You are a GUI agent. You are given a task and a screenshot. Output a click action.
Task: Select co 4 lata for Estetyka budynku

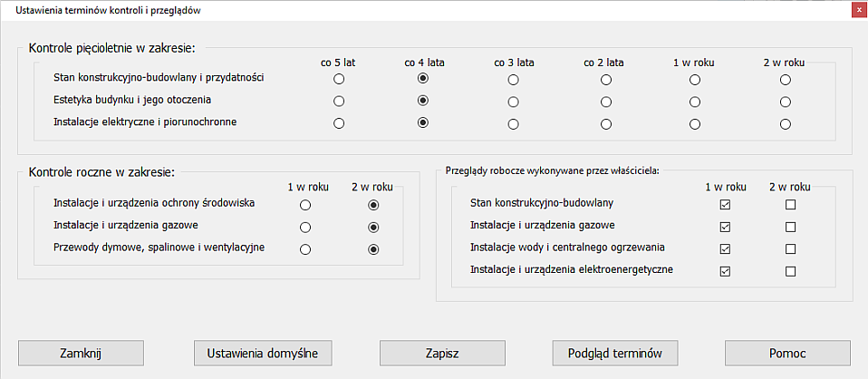point(422,102)
